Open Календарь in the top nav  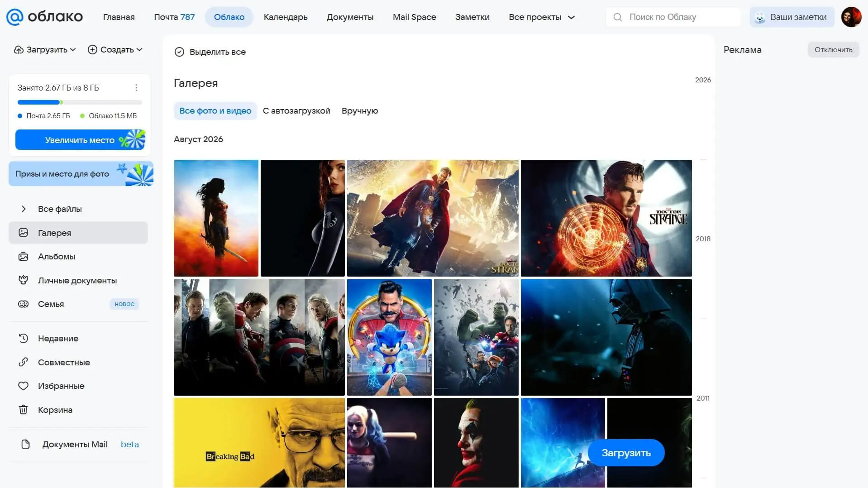(x=286, y=17)
